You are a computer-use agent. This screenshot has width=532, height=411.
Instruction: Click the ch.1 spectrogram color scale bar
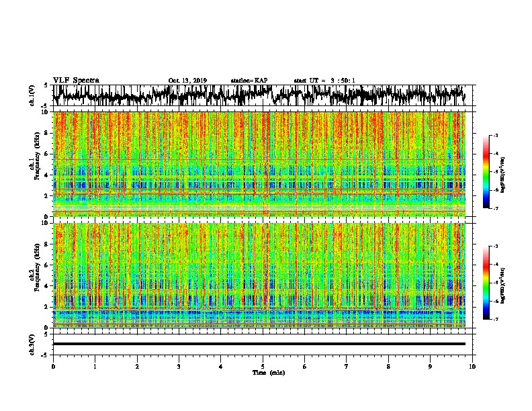[486, 172]
